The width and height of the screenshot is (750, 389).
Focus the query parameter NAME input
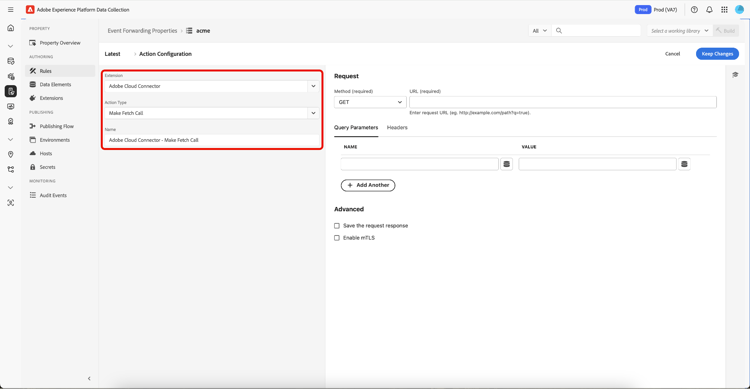click(419, 164)
